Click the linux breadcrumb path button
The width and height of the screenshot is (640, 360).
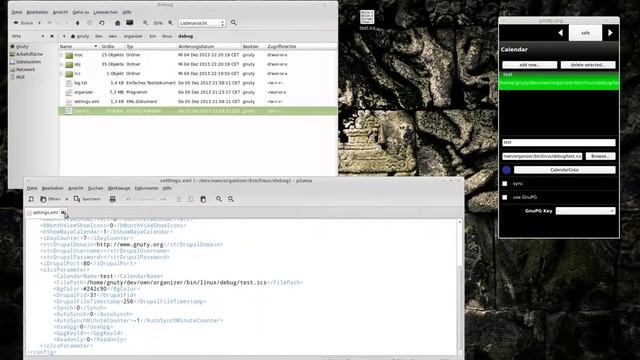167,36
